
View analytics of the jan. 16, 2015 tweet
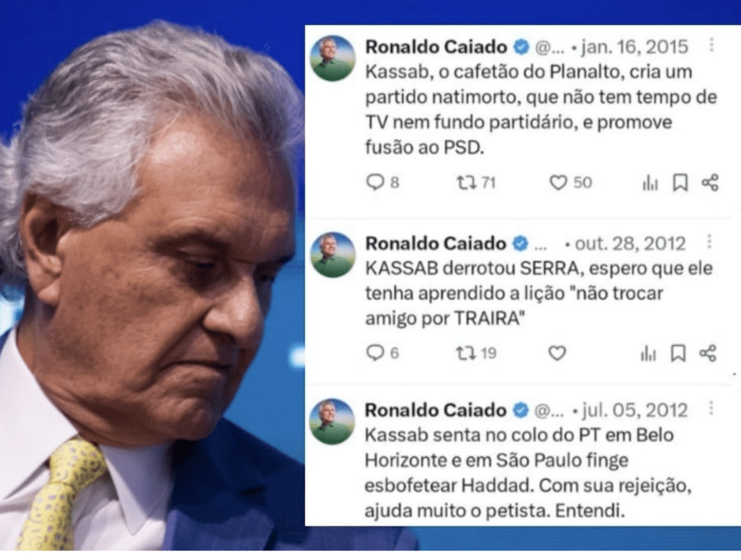click(x=650, y=183)
